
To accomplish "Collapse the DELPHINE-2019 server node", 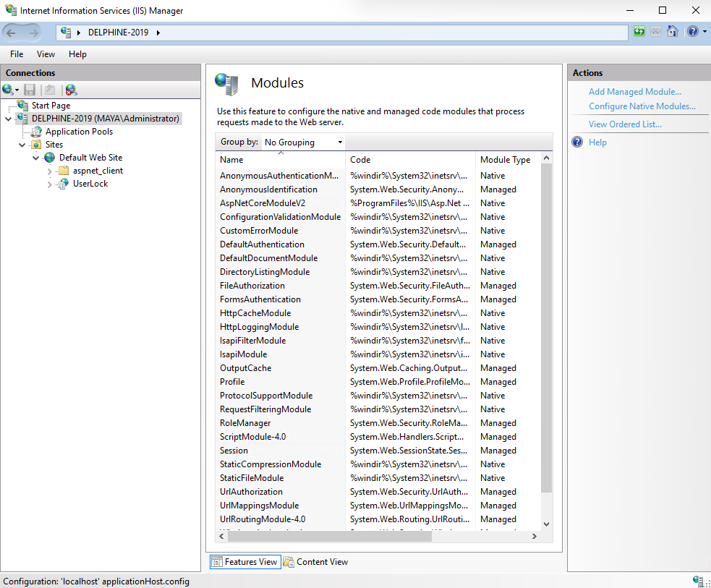I will (x=8, y=119).
